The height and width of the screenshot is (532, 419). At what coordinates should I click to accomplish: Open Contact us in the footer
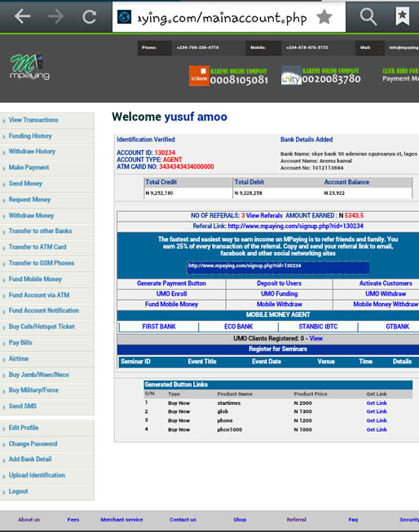[x=183, y=520]
